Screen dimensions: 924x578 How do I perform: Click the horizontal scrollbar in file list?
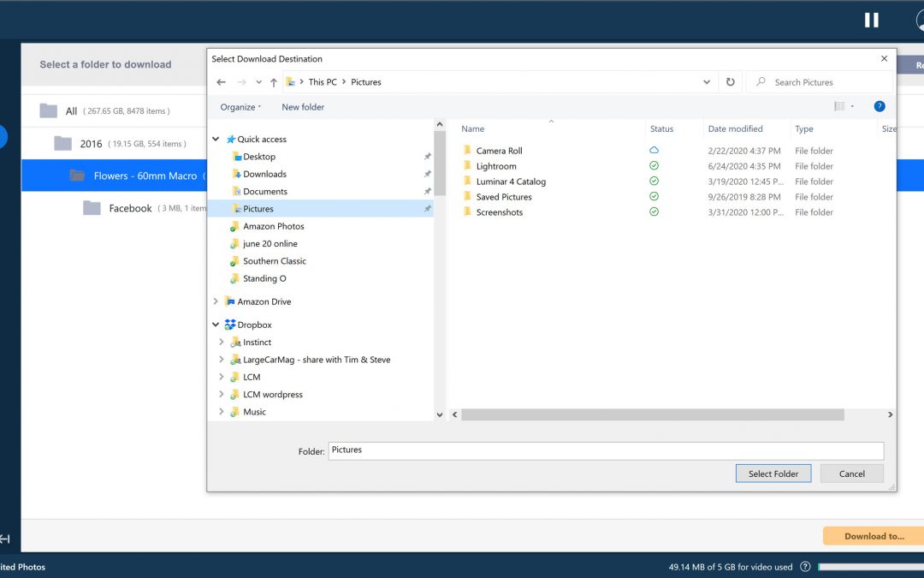coord(652,414)
